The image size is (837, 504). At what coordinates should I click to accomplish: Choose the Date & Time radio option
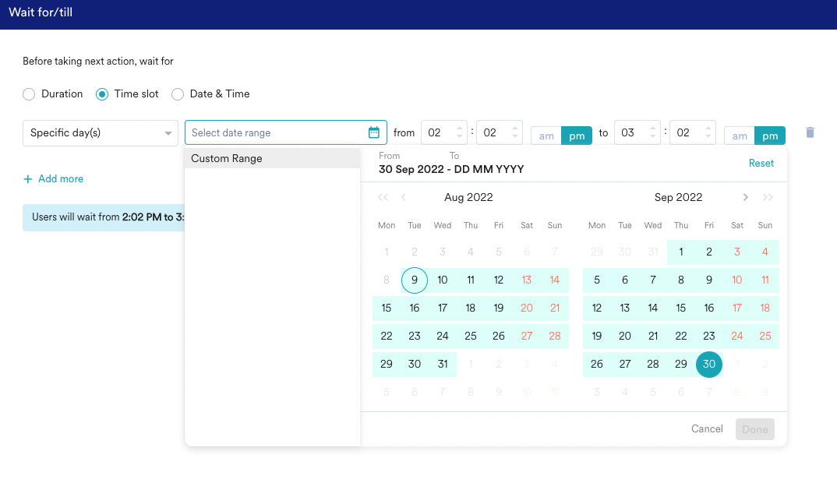[x=178, y=94]
